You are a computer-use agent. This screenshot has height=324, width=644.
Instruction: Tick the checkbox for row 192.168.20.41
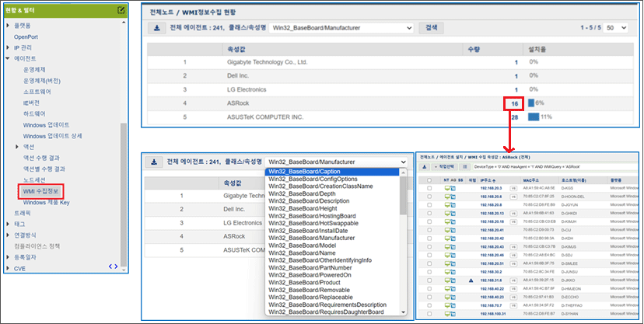(x=429, y=229)
